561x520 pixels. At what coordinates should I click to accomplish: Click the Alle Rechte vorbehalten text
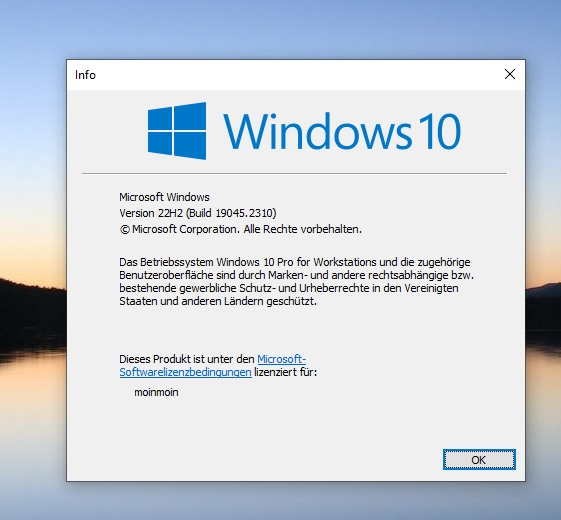coord(303,229)
